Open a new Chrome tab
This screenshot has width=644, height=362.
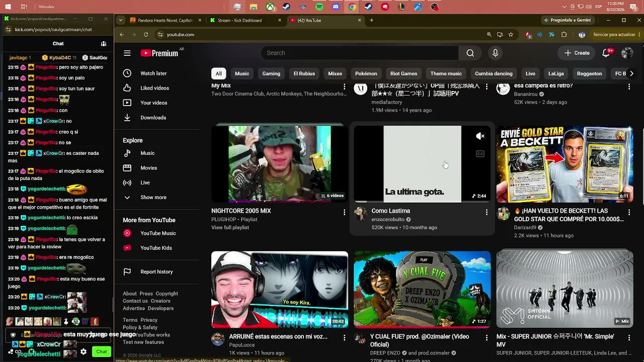(371, 20)
